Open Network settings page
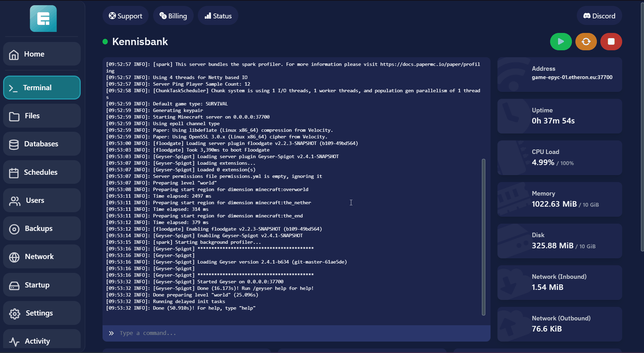 42,257
